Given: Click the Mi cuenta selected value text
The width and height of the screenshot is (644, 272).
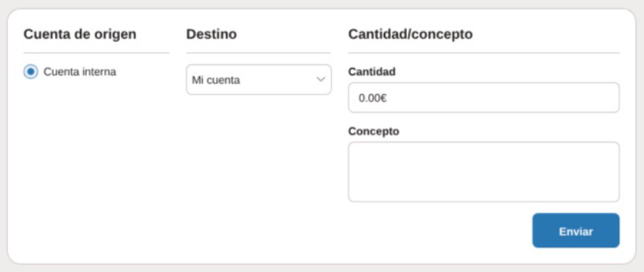Looking at the screenshot, I should [x=216, y=80].
